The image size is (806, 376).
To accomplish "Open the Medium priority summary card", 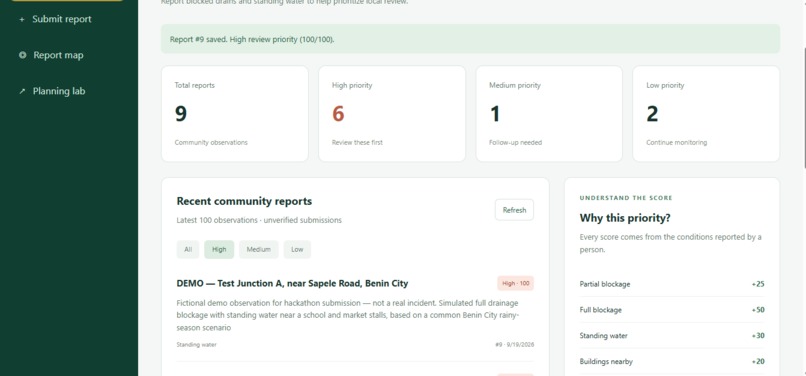I will (x=549, y=114).
